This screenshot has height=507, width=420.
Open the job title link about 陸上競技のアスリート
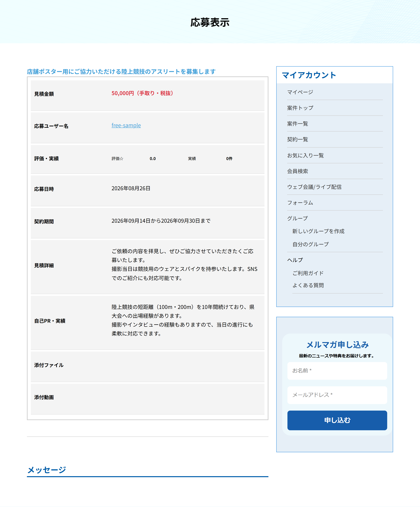pyautogui.click(x=121, y=71)
